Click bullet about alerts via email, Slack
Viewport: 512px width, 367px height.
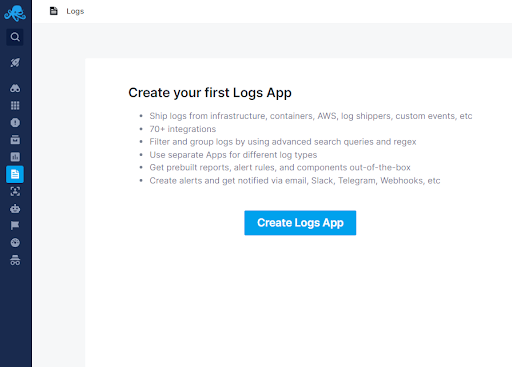pos(295,181)
